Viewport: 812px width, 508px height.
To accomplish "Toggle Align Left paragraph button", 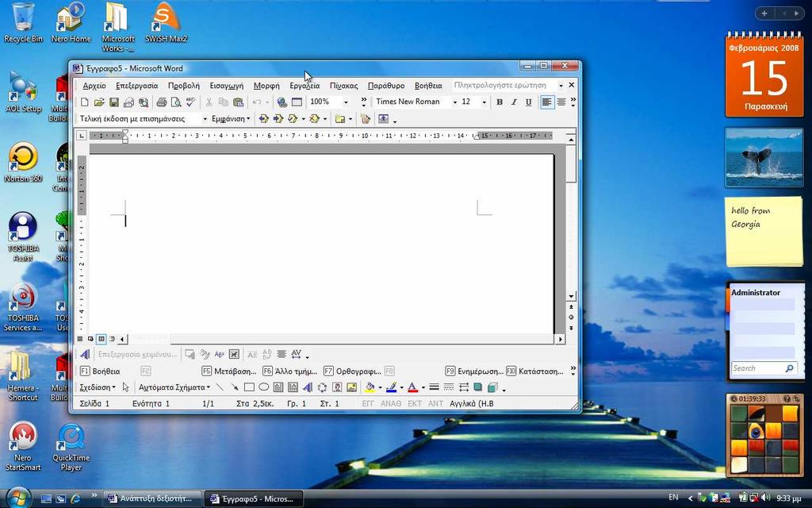I will (546, 102).
